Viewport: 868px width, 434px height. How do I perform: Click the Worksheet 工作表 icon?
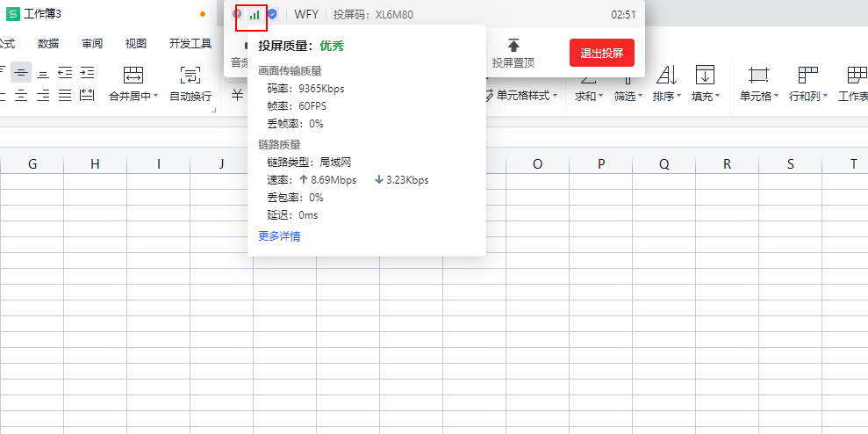click(x=857, y=75)
